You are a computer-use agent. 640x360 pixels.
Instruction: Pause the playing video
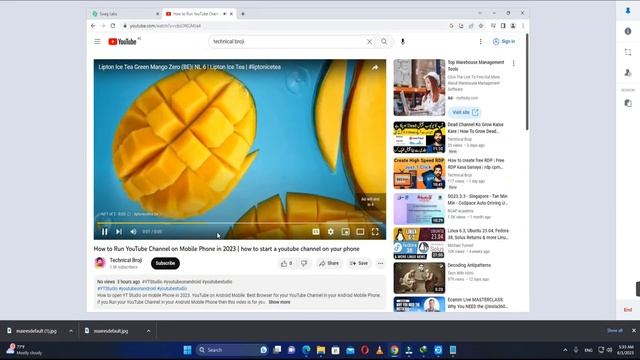pos(104,232)
